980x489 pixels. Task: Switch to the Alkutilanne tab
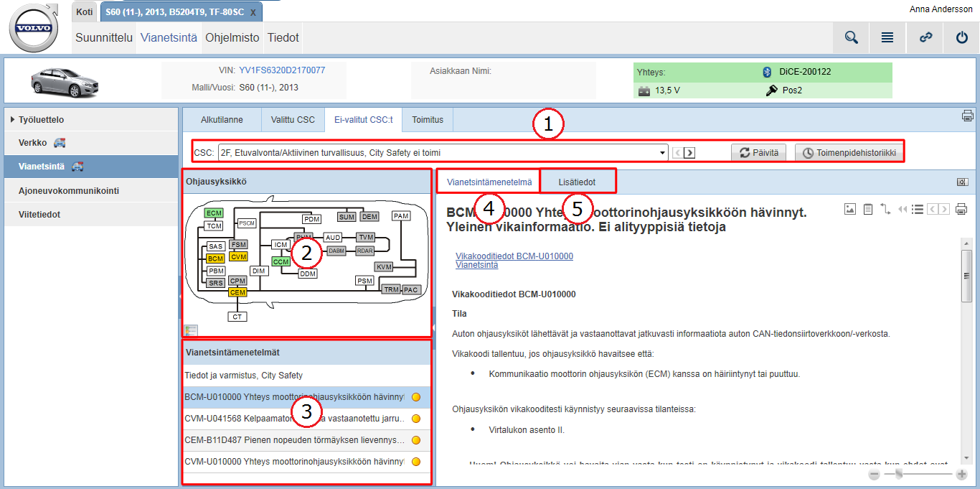222,120
